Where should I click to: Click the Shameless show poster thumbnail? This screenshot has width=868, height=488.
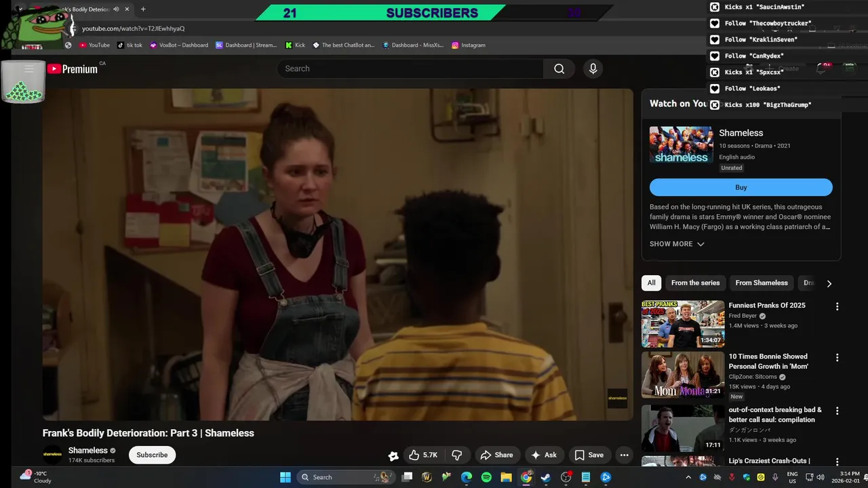tap(682, 144)
